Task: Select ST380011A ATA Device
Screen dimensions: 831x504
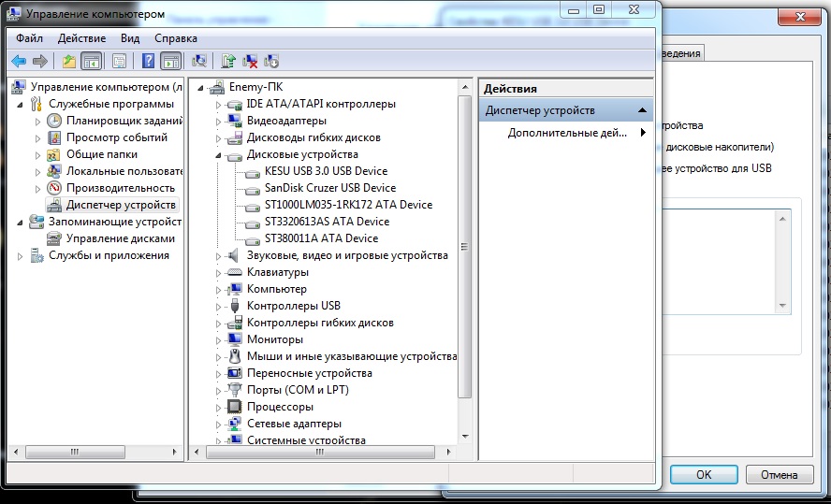Action: click(x=321, y=238)
